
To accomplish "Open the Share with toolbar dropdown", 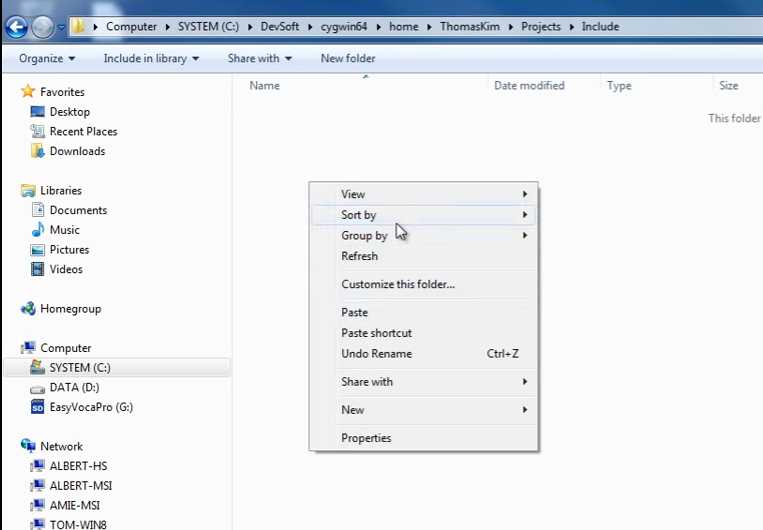I will tap(259, 58).
